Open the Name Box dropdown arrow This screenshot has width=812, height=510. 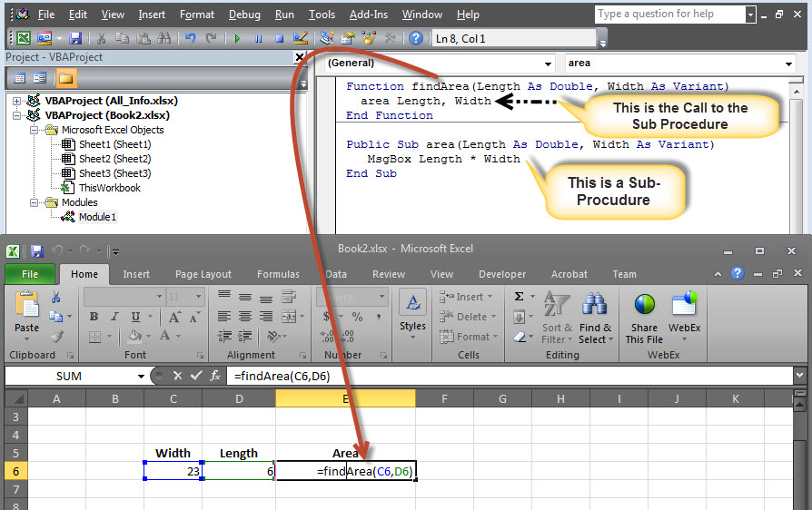tap(141, 376)
